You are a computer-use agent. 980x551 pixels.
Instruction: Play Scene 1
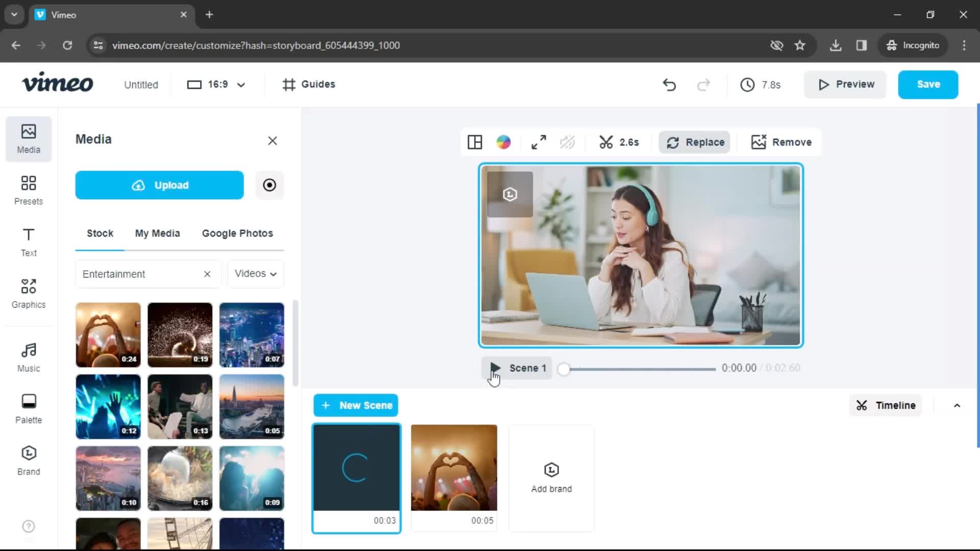click(495, 368)
